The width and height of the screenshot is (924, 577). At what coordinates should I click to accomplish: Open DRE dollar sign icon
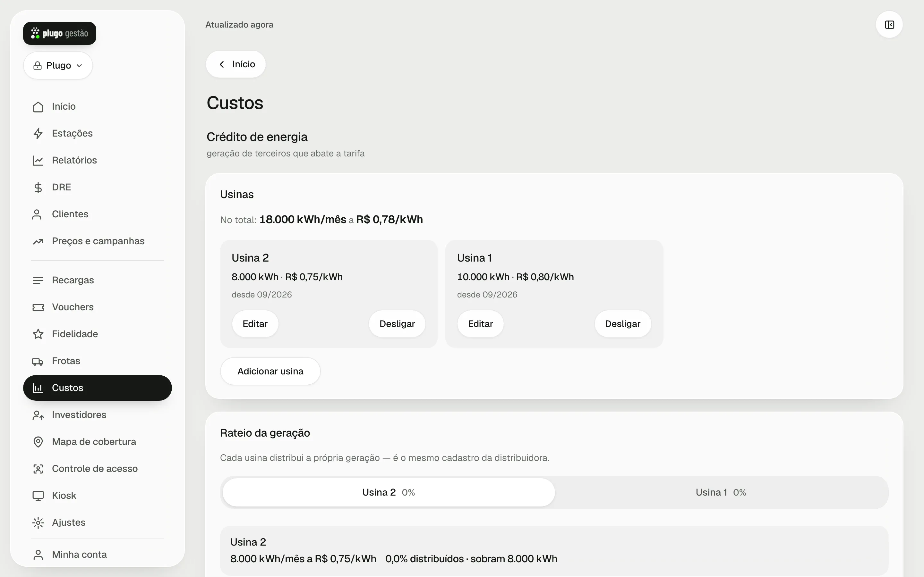pyautogui.click(x=38, y=188)
